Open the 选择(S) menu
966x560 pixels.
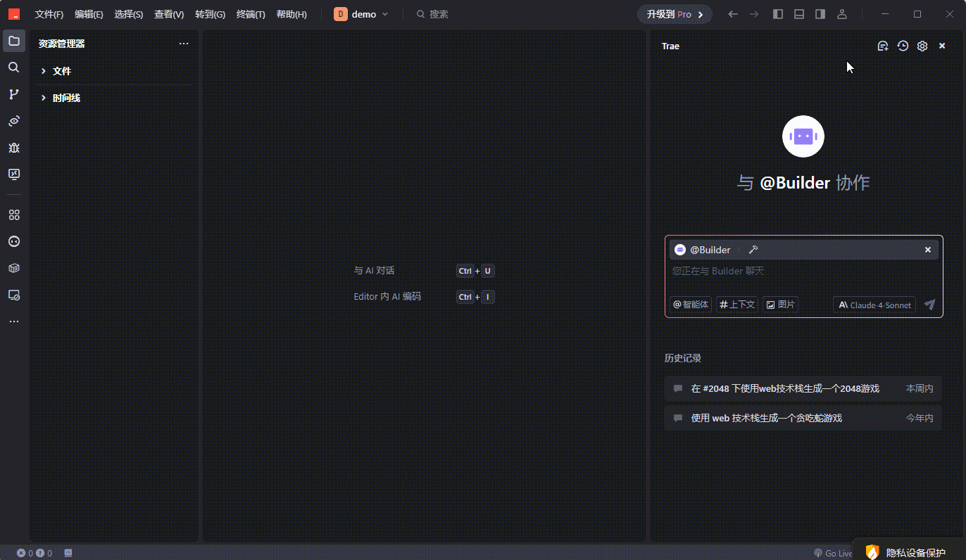[x=129, y=14]
